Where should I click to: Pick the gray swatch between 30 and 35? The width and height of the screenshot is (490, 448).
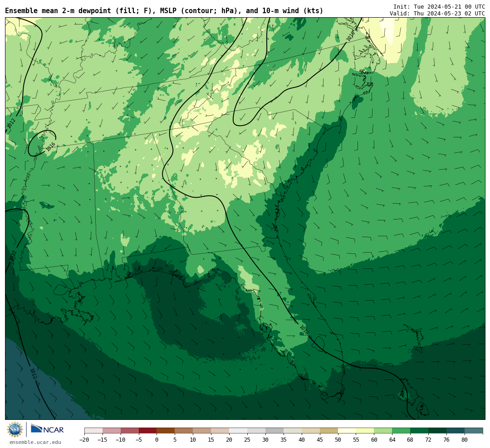click(274, 431)
